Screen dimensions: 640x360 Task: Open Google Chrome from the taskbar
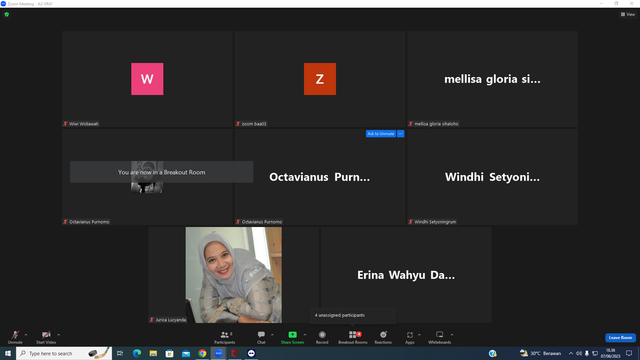pos(202,353)
